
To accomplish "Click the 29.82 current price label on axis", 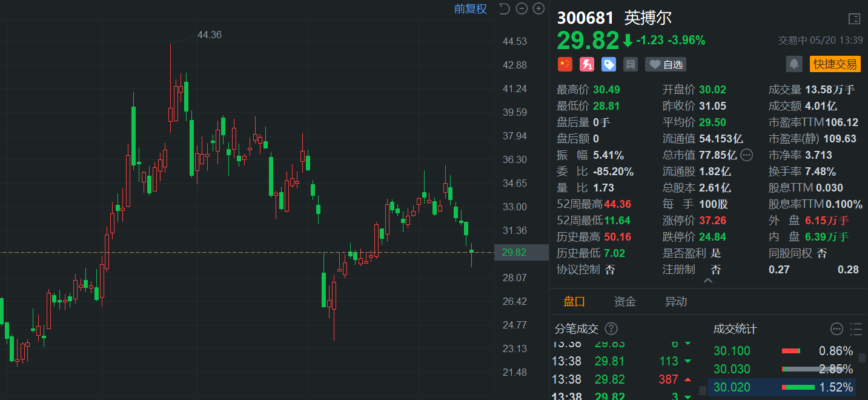I will 522,253.
